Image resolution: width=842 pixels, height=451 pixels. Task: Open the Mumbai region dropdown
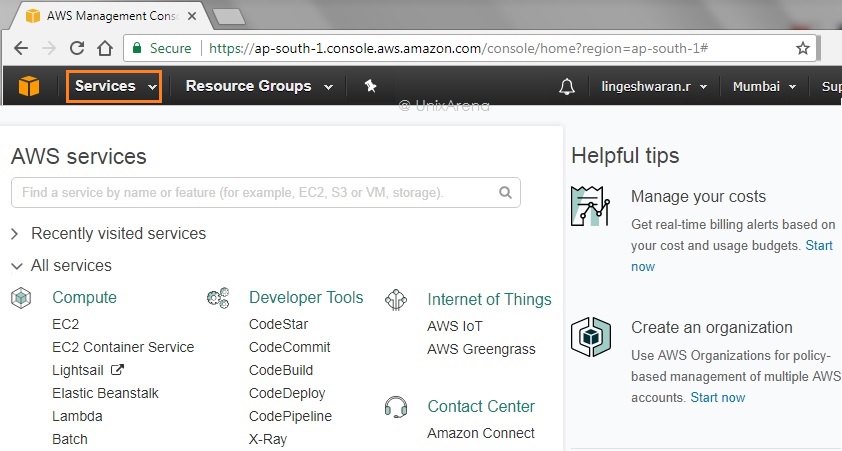click(764, 87)
